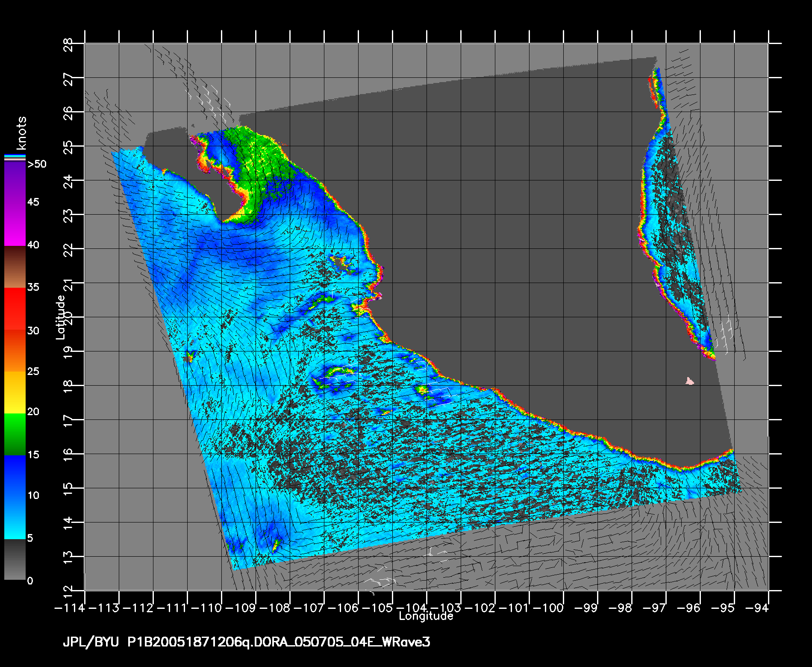This screenshot has height=667, width=812.
Task: Click the '-98' longitude tick label
Action: pyautogui.click(x=620, y=608)
